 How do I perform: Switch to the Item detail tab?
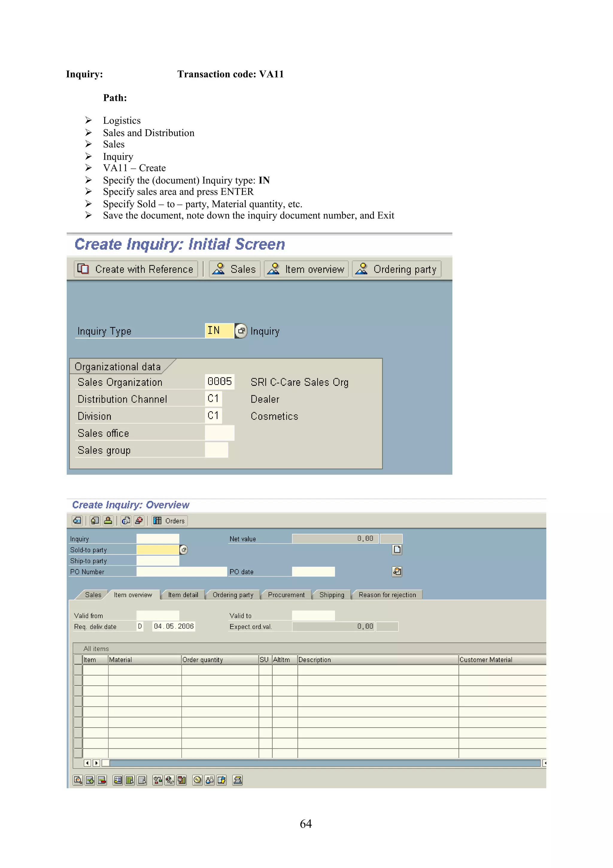coord(183,595)
